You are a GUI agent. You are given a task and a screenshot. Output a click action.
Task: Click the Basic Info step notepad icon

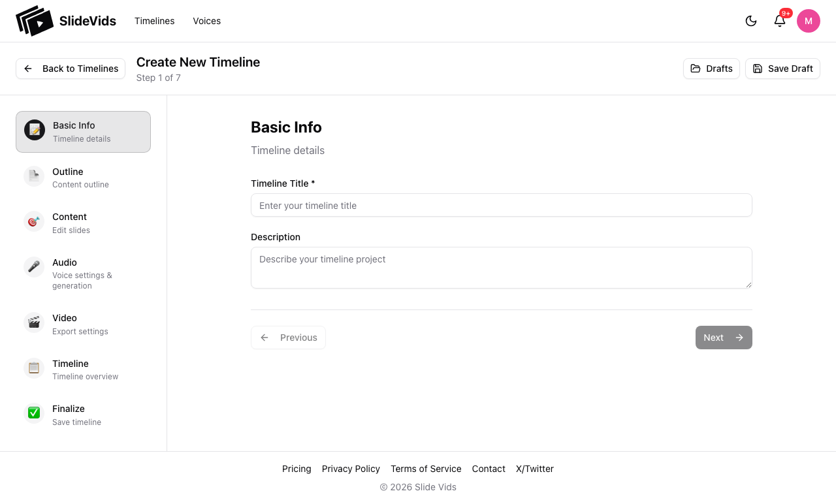tap(35, 130)
